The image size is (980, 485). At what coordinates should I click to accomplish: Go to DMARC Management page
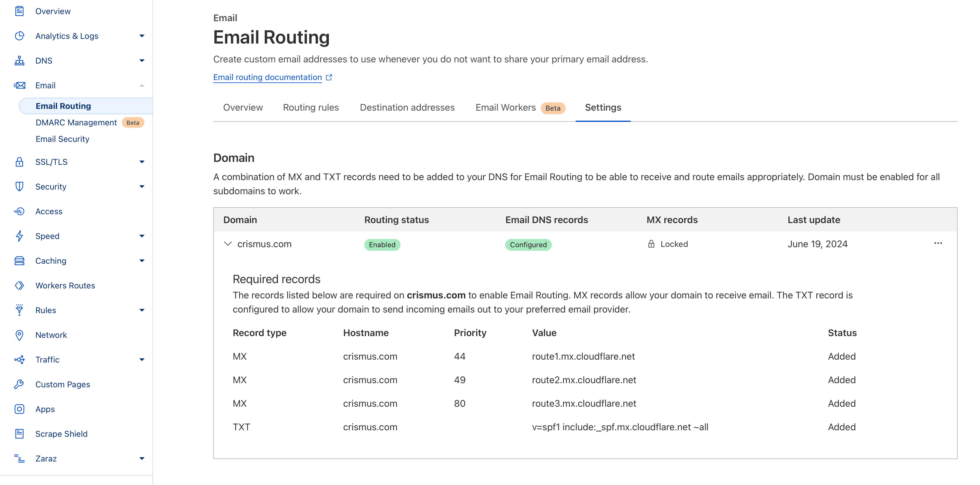(x=76, y=122)
